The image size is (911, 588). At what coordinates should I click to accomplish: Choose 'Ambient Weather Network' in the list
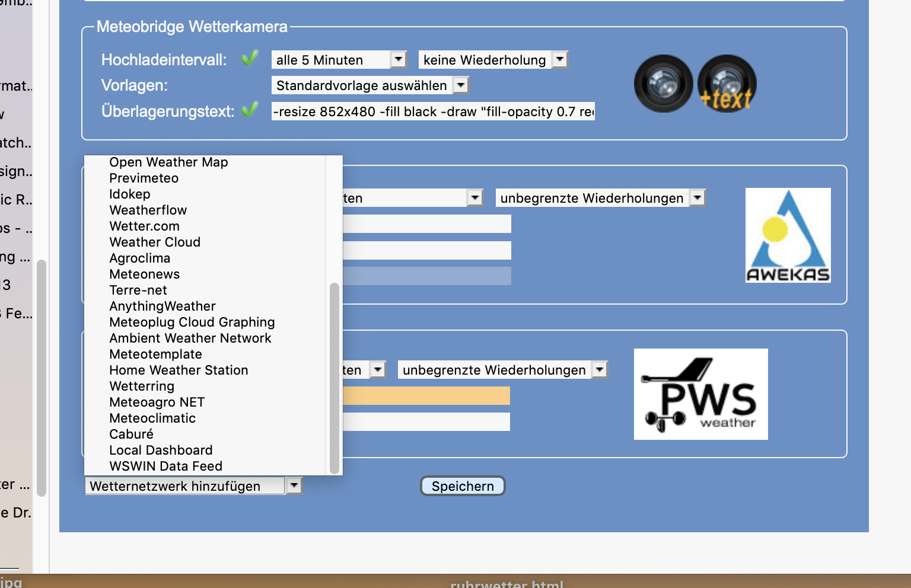[x=190, y=338]
